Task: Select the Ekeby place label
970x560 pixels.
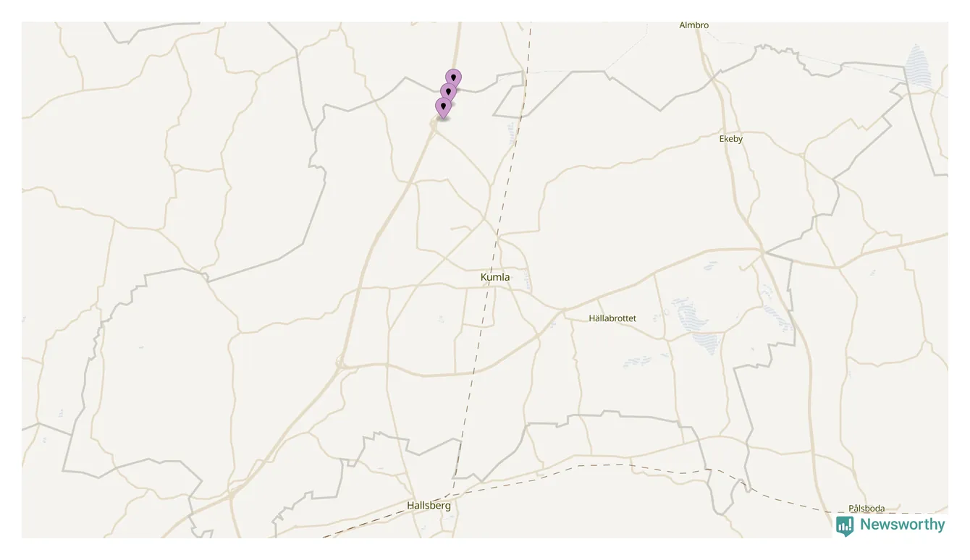Action: click(731, 139)
